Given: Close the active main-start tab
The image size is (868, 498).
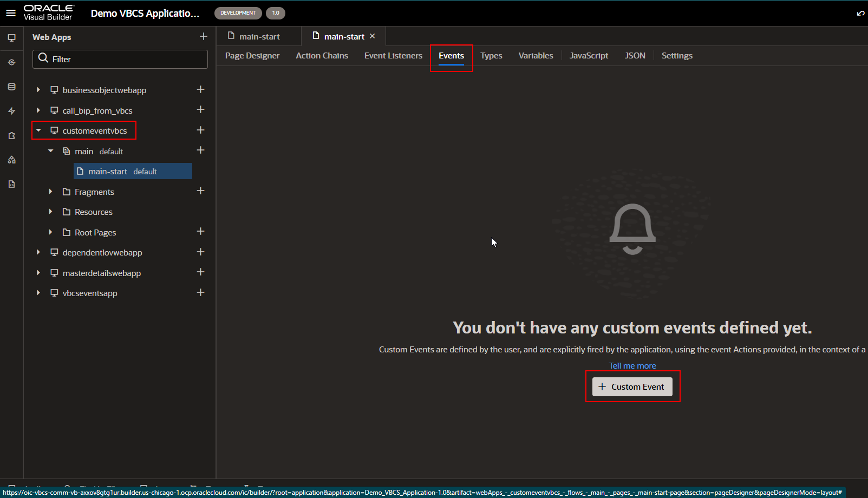Looking at the screenshot, I should tap(372, 36).
